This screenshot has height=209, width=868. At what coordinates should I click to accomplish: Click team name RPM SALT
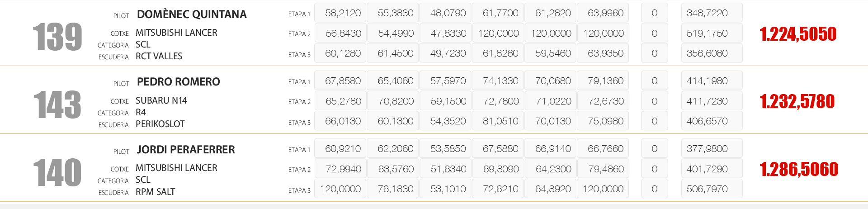(x=155, y=192)
